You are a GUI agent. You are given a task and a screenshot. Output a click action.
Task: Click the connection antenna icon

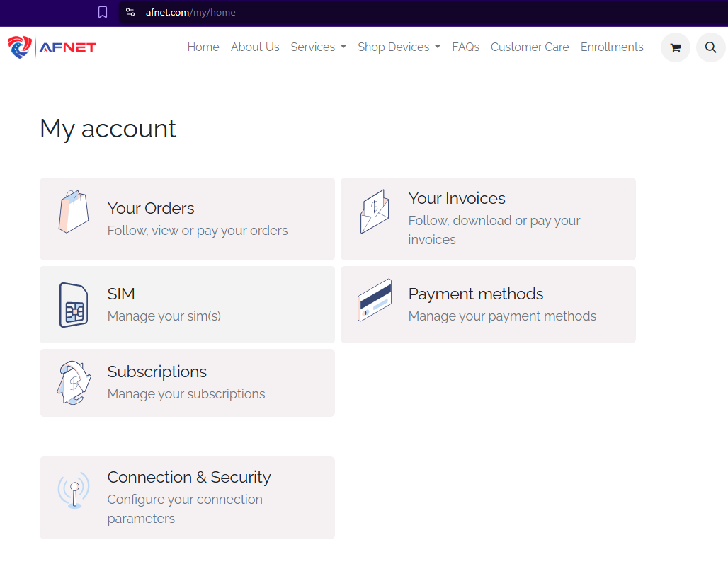tap(74, 490)
